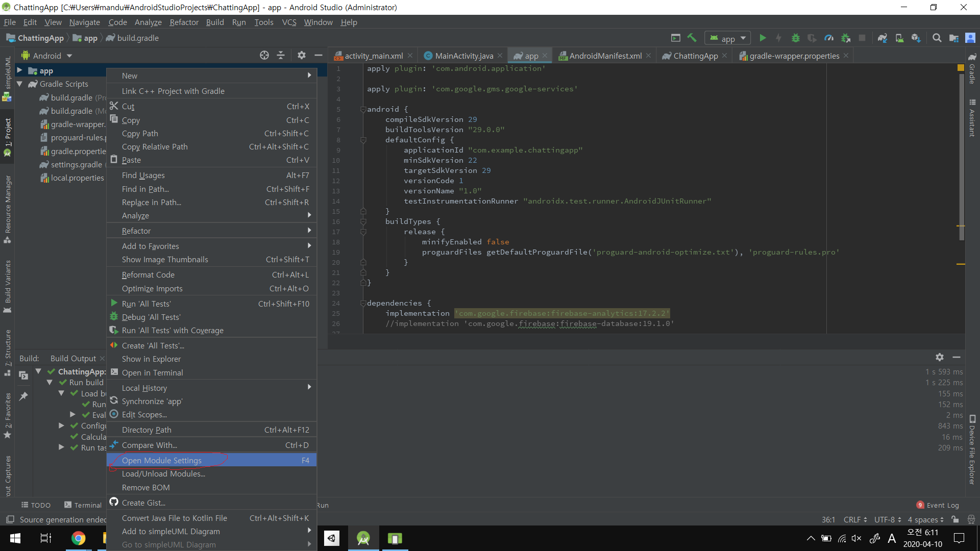This screenshot has height=551, width=980.
Task: Open the SDK Manager icon
Action: (x=916, y=38)
